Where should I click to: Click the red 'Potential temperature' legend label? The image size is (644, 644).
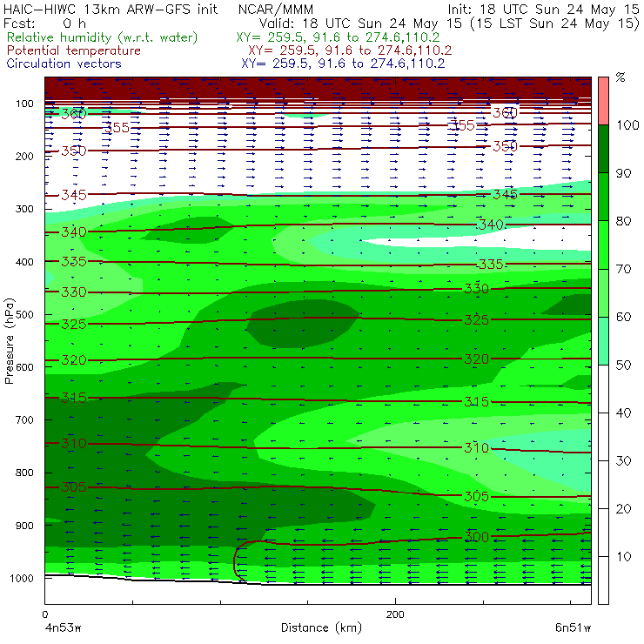(74, 50)
